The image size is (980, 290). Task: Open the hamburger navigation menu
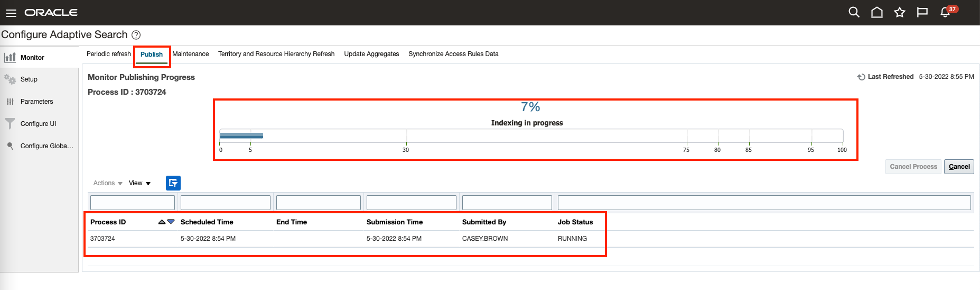(11, 13)
